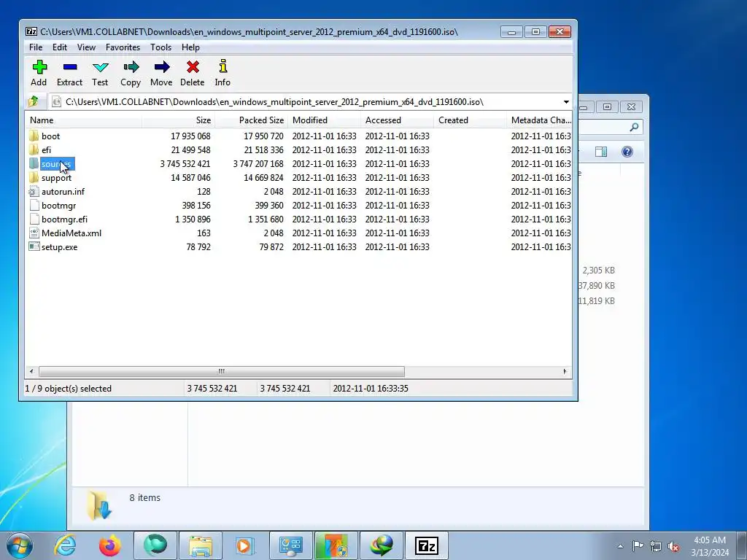Click the network tray icon
Viewport: 747px width, 560px height.
[656, 547]
